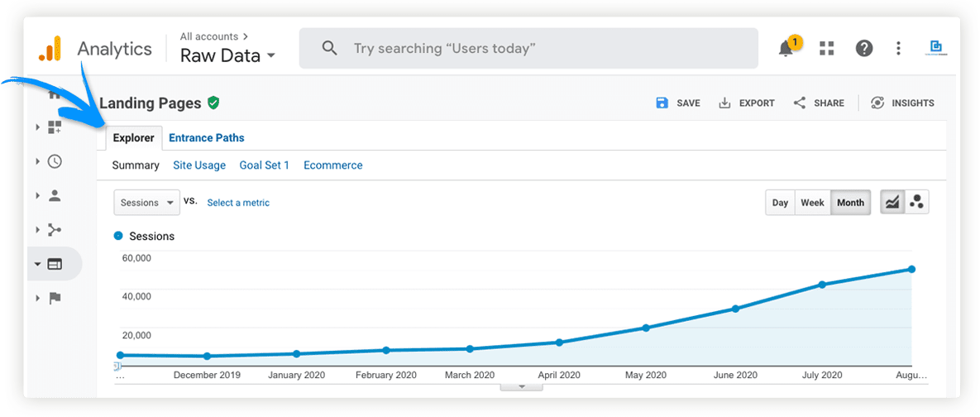This screenshot has width=980, height=417.
Task: Click the Help question mark icon
Action: [864, 49]
